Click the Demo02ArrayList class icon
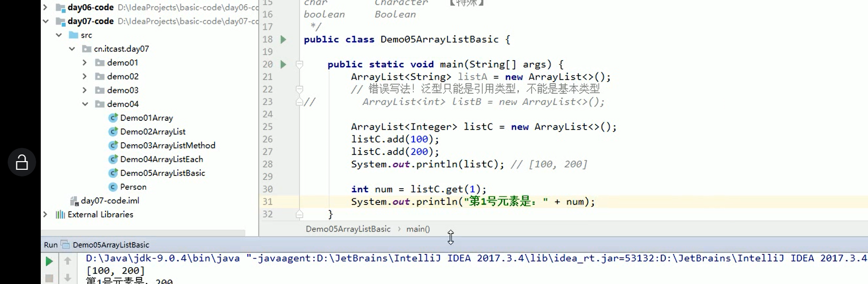 (x=113, y=132)
